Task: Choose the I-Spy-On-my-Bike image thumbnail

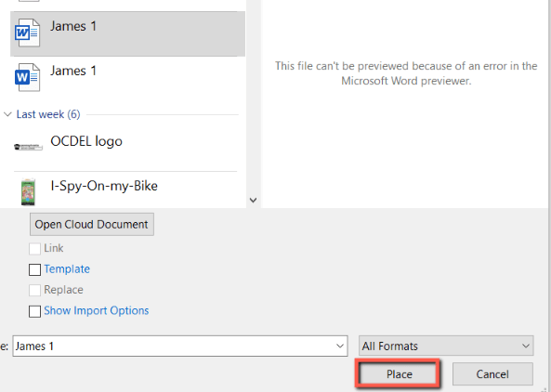Action: 29,191
